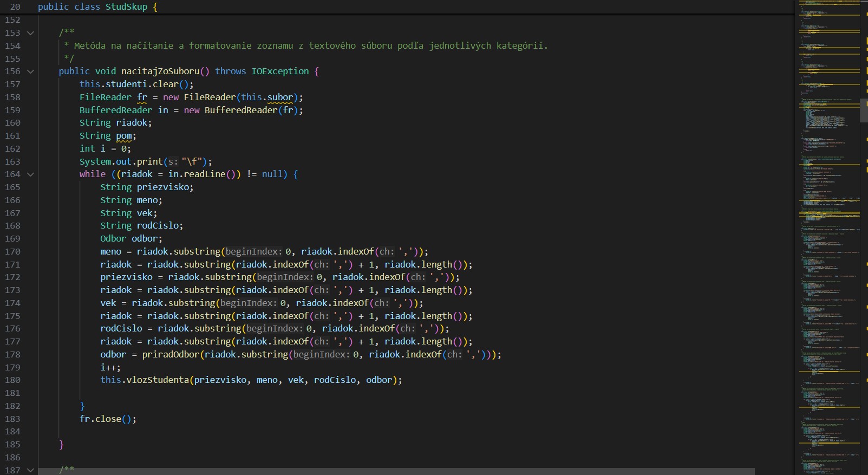
Task: Click the 'Odbor' type on line 169
Action: [x=113, y=239]
